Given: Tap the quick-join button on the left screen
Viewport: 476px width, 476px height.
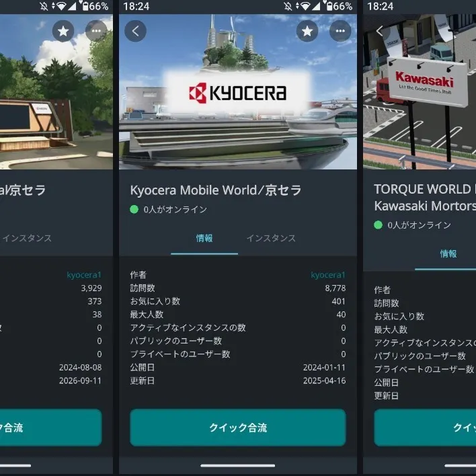Looking at the screenshot, I should tap(51, 428).
